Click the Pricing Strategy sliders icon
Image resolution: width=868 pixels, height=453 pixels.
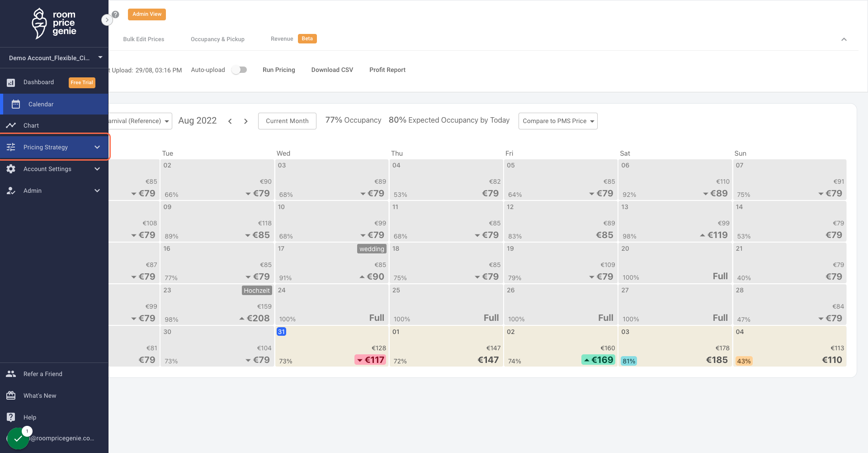click(11, 147)
